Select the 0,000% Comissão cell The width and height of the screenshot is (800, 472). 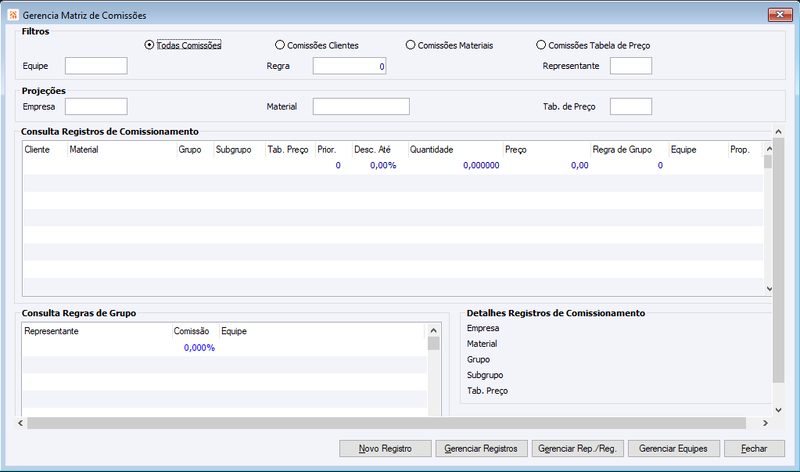tap(195, 347)
